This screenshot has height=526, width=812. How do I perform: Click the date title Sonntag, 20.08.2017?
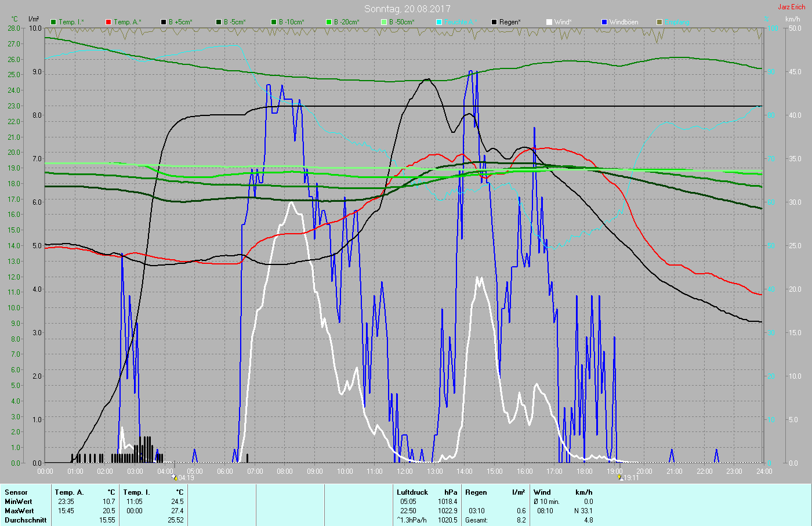407,9
